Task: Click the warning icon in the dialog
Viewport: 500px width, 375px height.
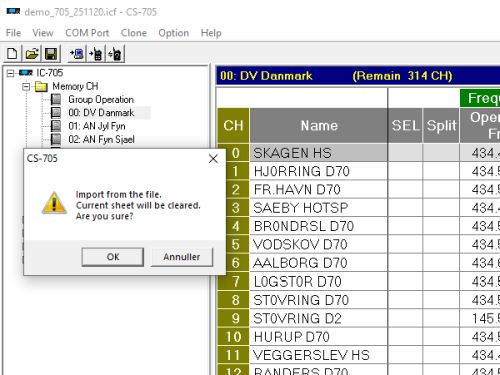Action: [x=54, y=203]
